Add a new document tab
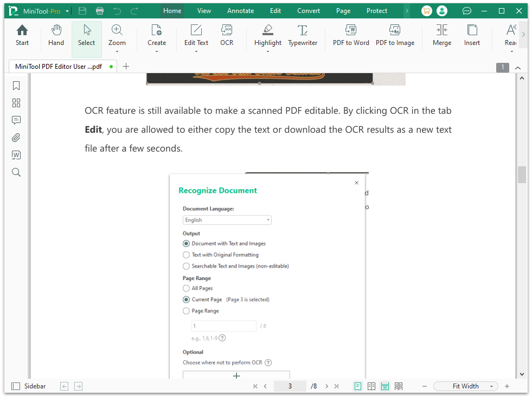532x396 pixels. (126, 67)
